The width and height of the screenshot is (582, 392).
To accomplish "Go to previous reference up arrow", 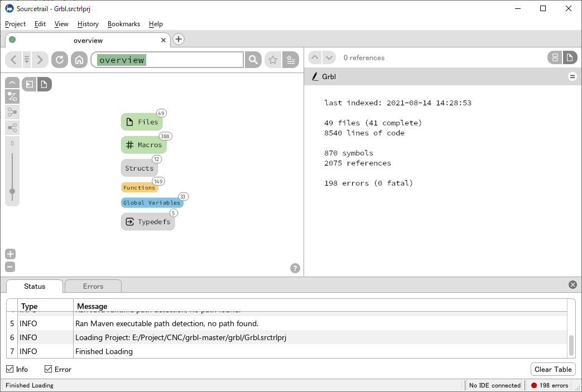I will 315,57.
